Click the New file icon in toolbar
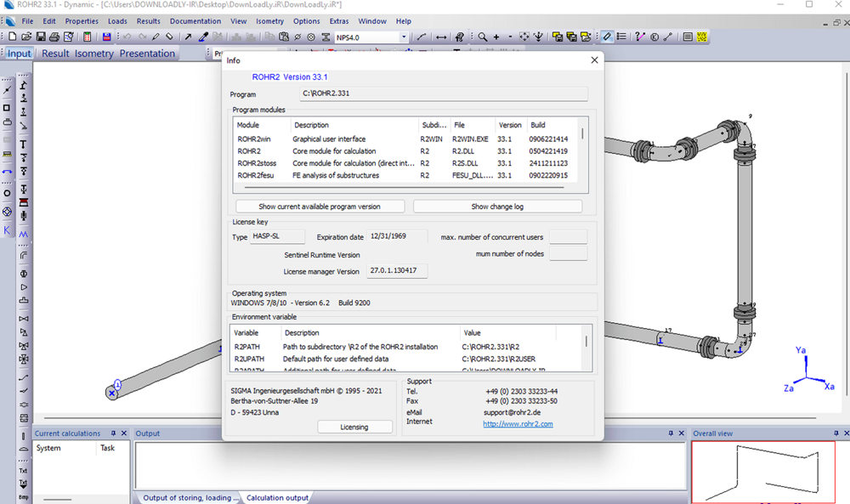The image size is (850, 504). [x=12, y=37]
